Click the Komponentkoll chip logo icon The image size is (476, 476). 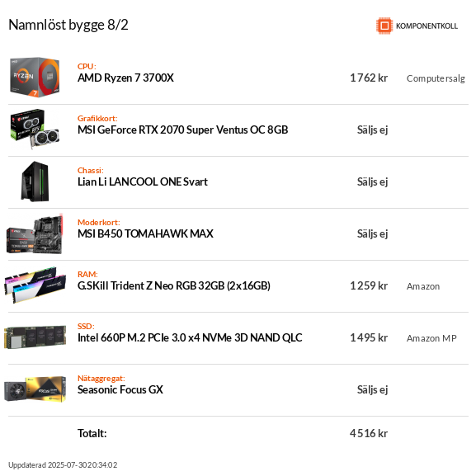(x=384, y=26)
